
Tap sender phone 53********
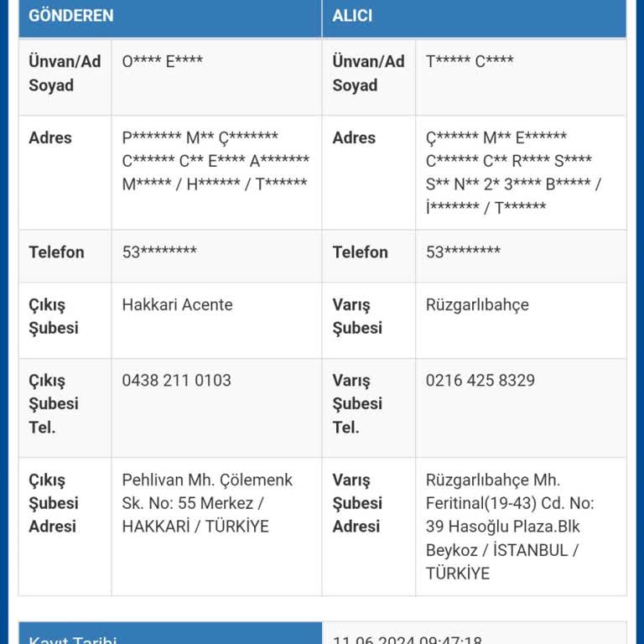tap(159, 252)
